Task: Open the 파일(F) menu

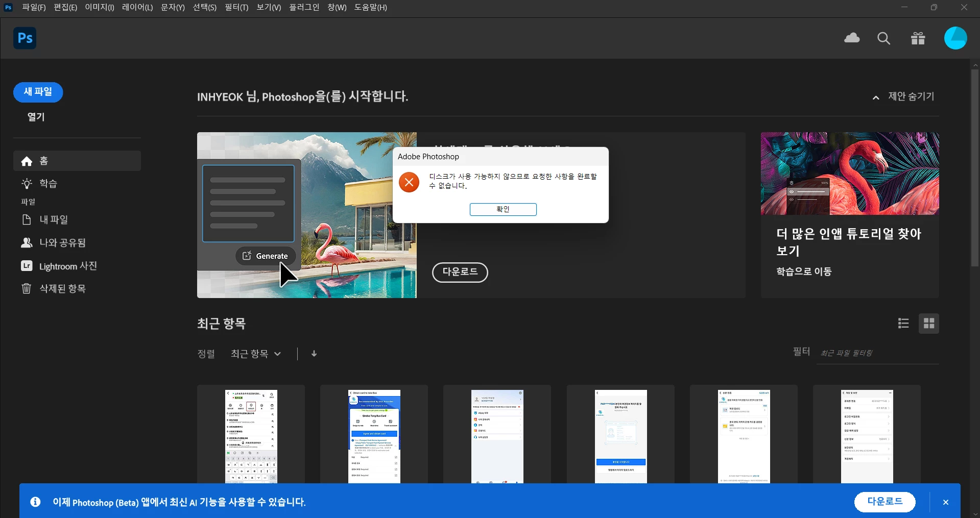Action: [x=34, y=7]
